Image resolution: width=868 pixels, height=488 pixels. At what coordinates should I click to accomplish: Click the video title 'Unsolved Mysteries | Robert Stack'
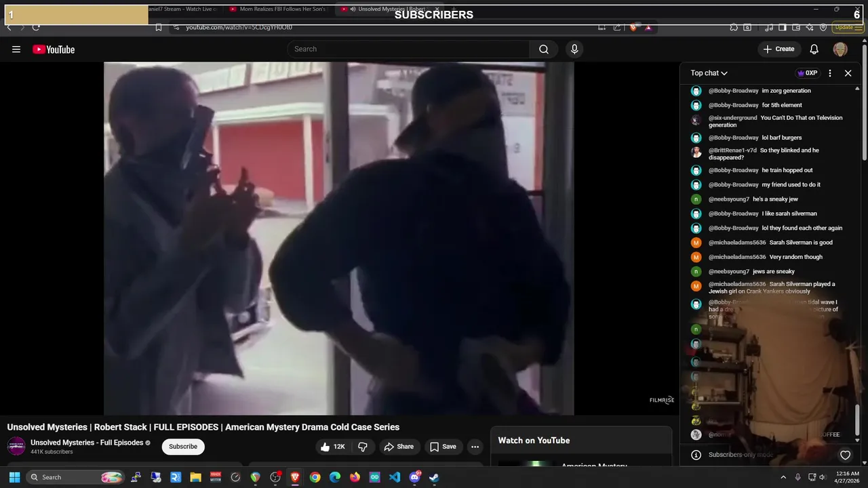pos(203,427)
